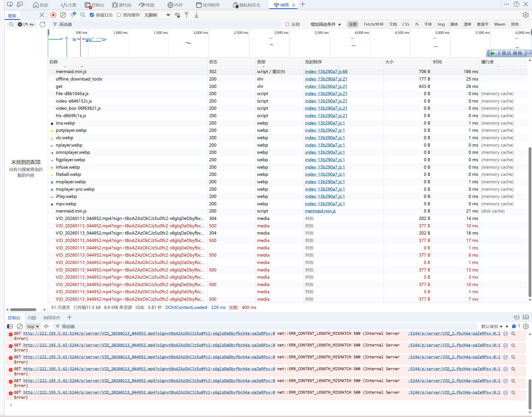Screen dimensions: 532x417
Task: Enable the disable cache checkbox
Action: (x=119, y=15)
